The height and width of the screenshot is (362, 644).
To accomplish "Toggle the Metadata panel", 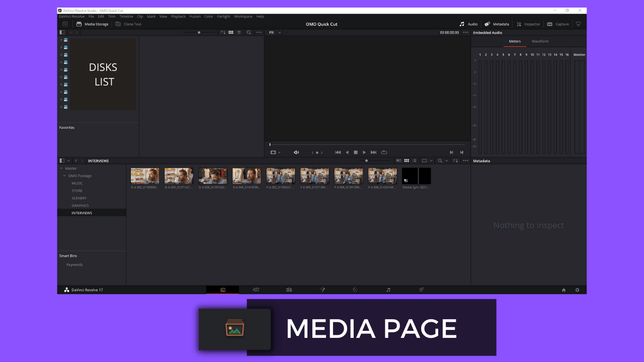I will [x=497, y=24].
